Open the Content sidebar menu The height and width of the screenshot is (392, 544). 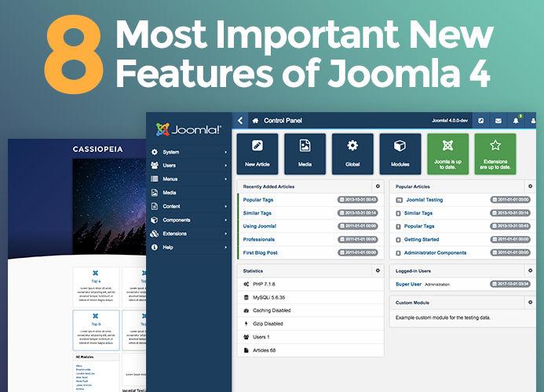tap(188, 206)
